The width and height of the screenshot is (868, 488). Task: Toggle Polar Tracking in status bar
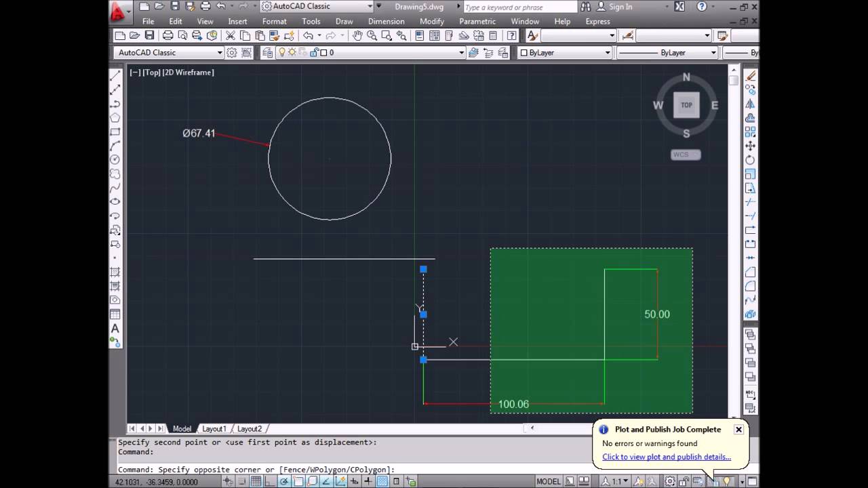[x=283, y=481]
